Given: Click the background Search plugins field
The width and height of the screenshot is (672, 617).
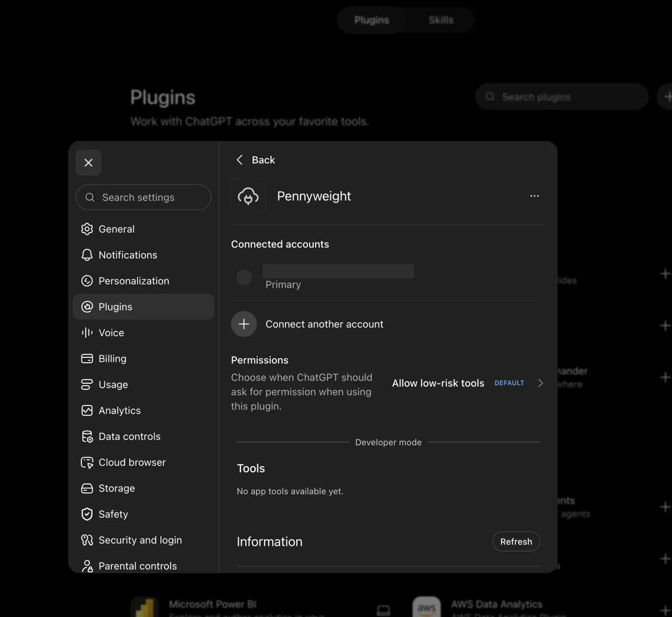Looking at the screenshot, I should tap(562, 97).
